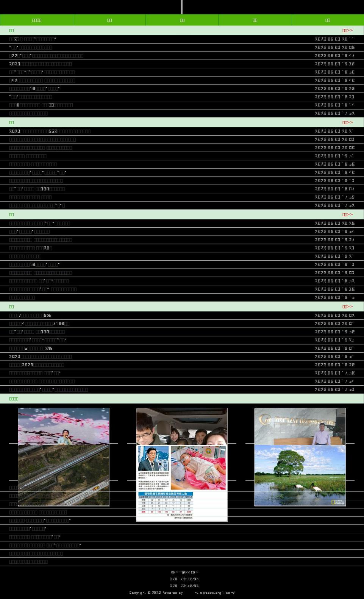Click the red more link in fourth section header
Screen dimensions: 364x599
click(347, 307)
